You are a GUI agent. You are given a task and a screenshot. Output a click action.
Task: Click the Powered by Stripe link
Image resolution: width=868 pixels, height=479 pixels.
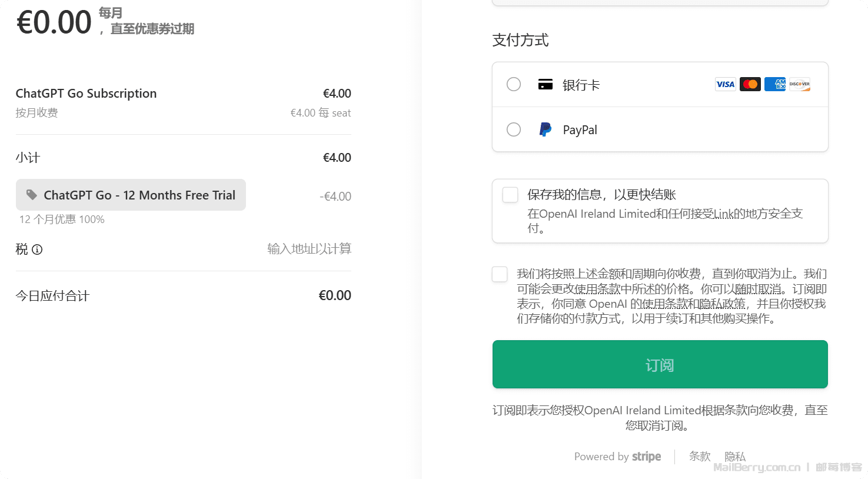tap(617, 457)
